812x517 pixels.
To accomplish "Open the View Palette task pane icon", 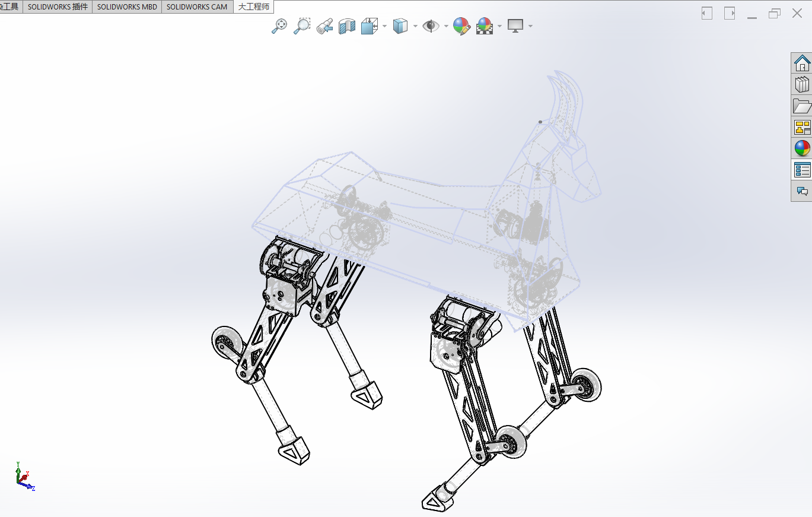I will click(x=802, y=127).
